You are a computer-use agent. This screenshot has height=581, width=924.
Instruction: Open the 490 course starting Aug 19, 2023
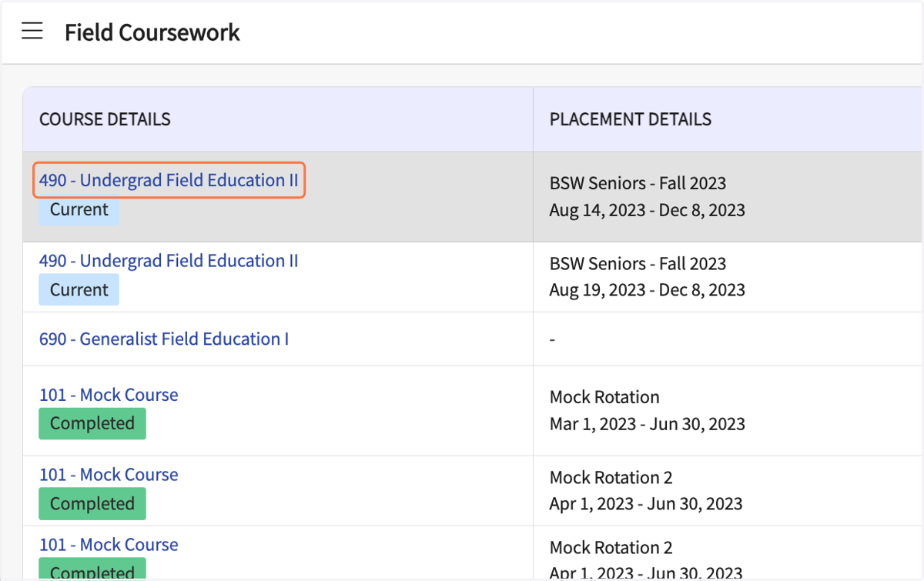[x=169, y=261]
